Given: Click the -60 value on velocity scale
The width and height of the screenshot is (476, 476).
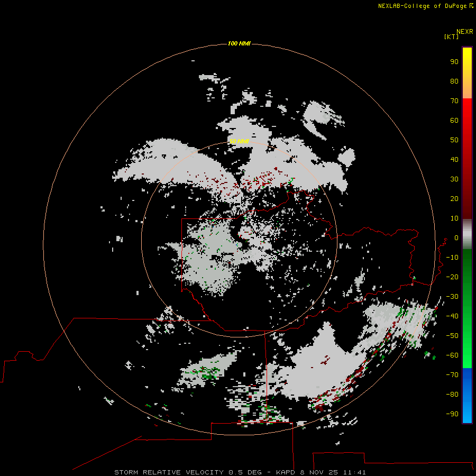Looking at the screenshot, I should 452,355.
